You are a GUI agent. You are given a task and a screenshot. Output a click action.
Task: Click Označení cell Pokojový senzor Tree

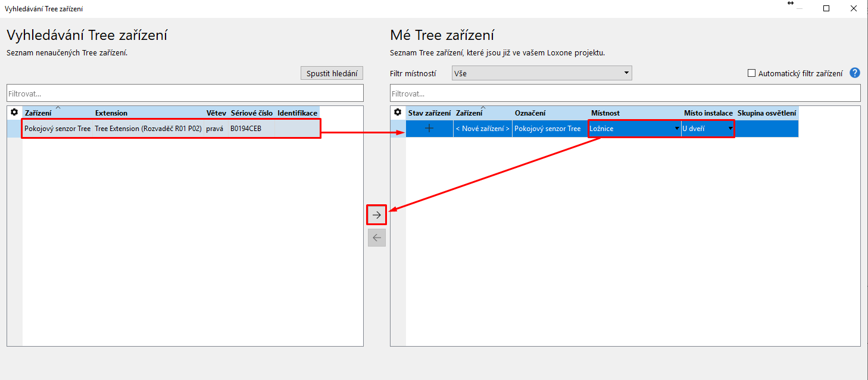click(x=547, y=129)
